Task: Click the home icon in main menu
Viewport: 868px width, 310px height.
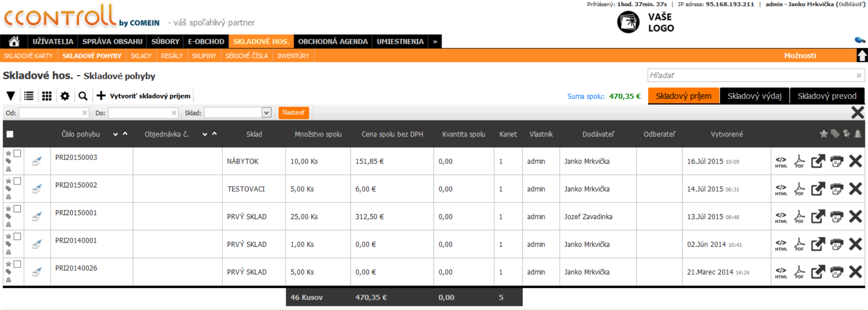Action: coord(14,42)
